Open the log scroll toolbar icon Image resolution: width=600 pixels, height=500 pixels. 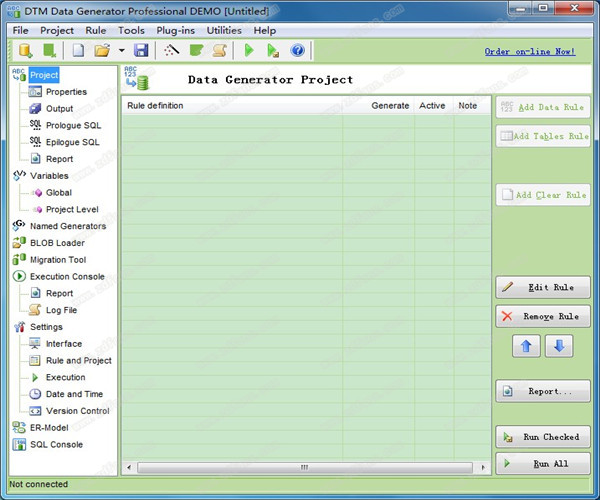[220, 50]
